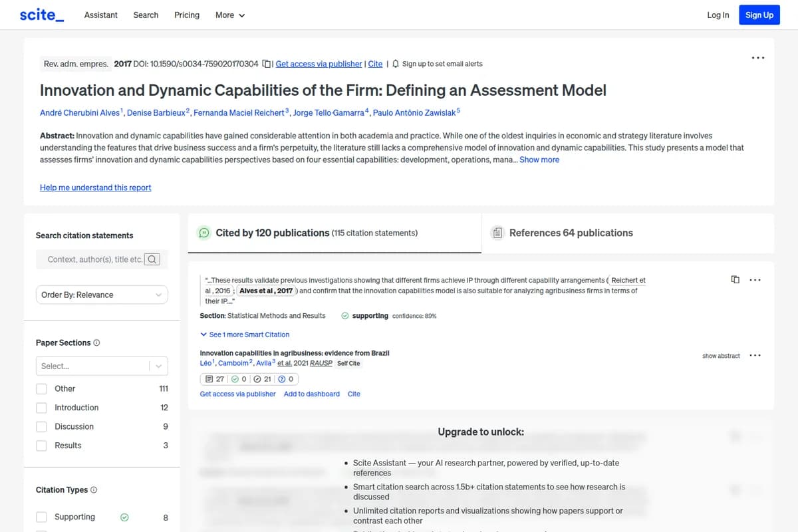Expand See 1 more Smart Citation
The height and width of the screenshot is (532, 798).
coord(246,334)
